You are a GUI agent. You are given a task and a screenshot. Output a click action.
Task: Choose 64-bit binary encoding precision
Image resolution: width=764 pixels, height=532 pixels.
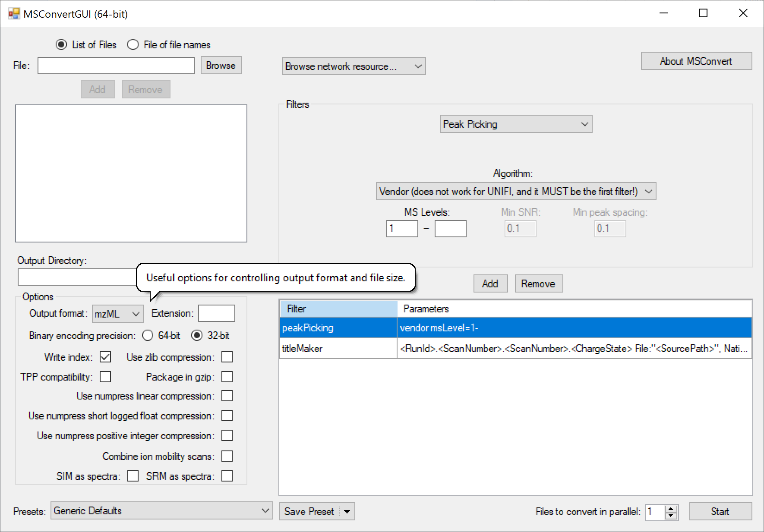[x=148, y=335]
